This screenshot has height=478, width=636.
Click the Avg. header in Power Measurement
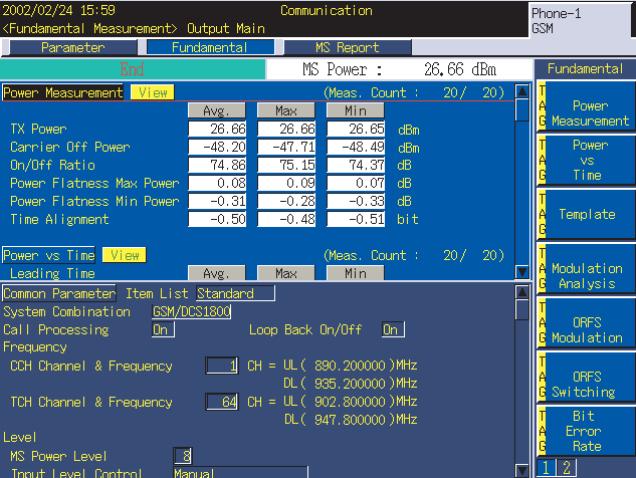[x=217, y=110]
